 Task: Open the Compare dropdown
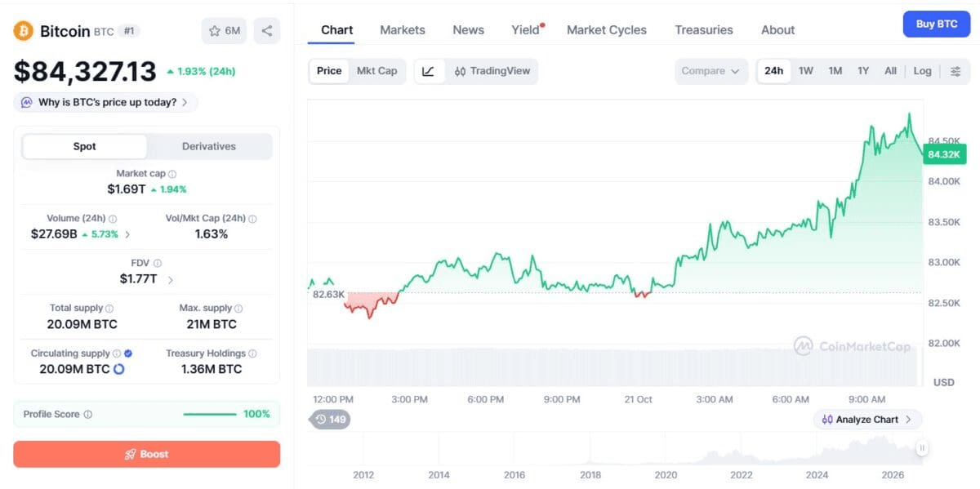pos(711,71)
